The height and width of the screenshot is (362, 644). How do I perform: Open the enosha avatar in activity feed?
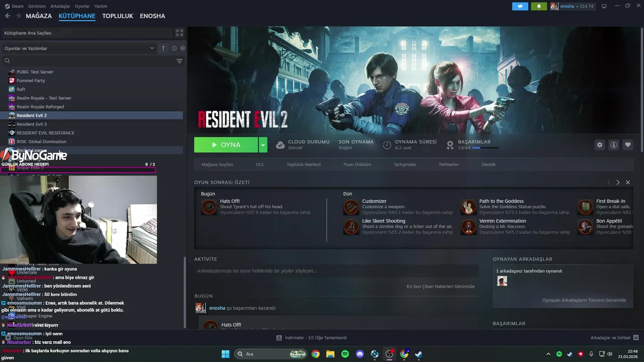(200, 308)
